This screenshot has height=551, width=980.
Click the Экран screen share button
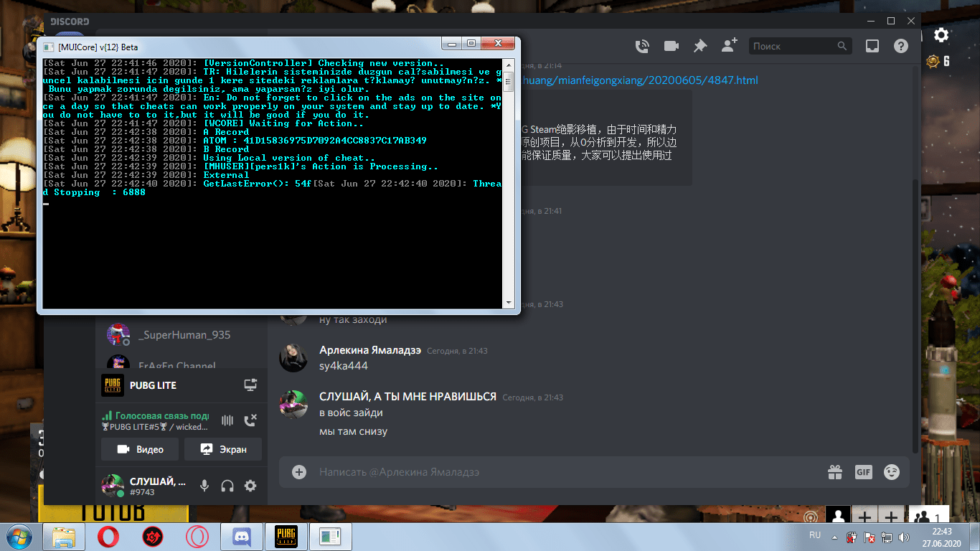[x=223, y=449]
